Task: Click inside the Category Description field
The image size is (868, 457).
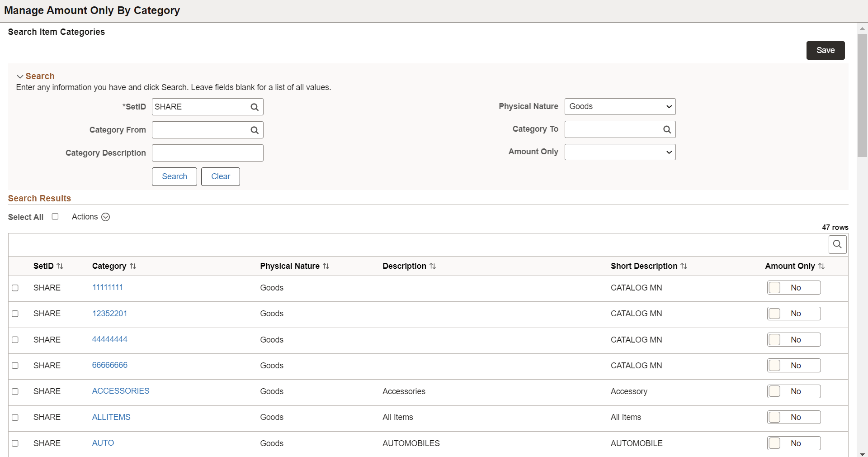Action: 208,153
